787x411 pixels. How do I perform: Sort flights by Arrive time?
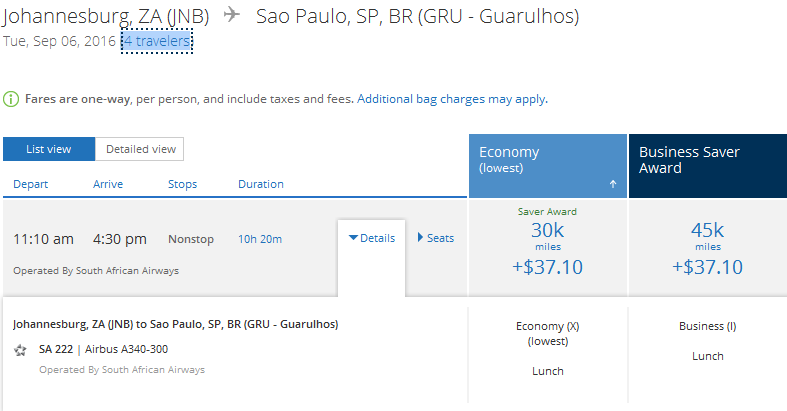(x=108, y=184)
